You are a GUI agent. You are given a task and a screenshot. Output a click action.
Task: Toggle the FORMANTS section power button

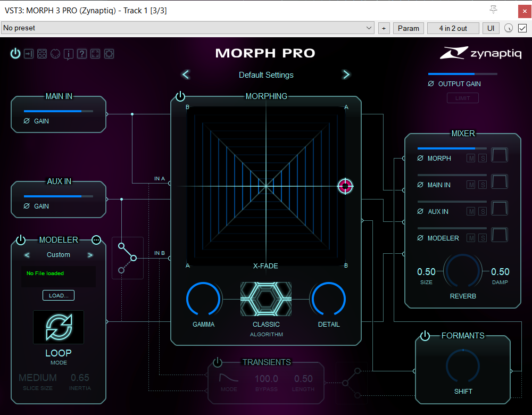[425, 336]
